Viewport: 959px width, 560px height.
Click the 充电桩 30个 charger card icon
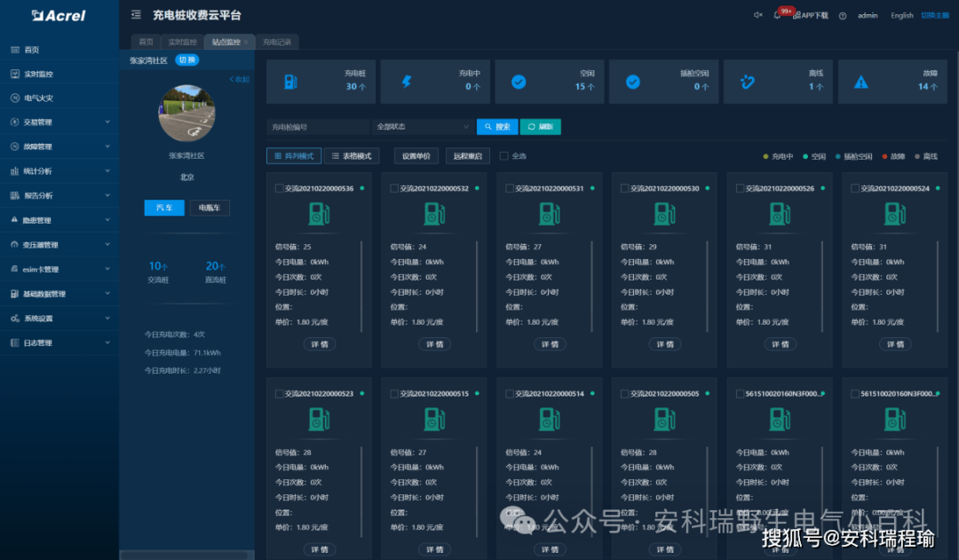[291, 82]
